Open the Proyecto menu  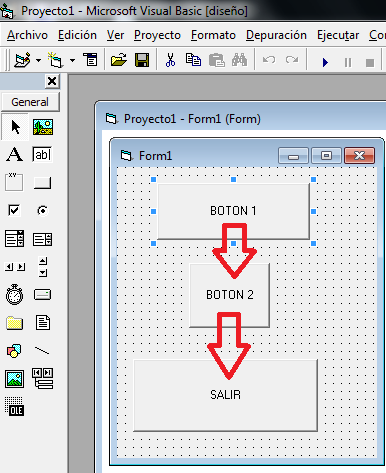tap(157, 35)
